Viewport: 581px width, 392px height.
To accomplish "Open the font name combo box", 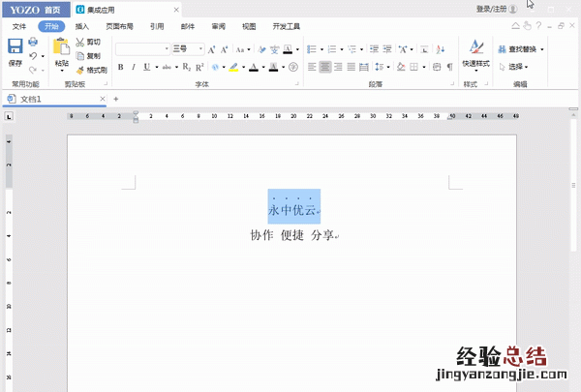I will [x=143, y=49].
